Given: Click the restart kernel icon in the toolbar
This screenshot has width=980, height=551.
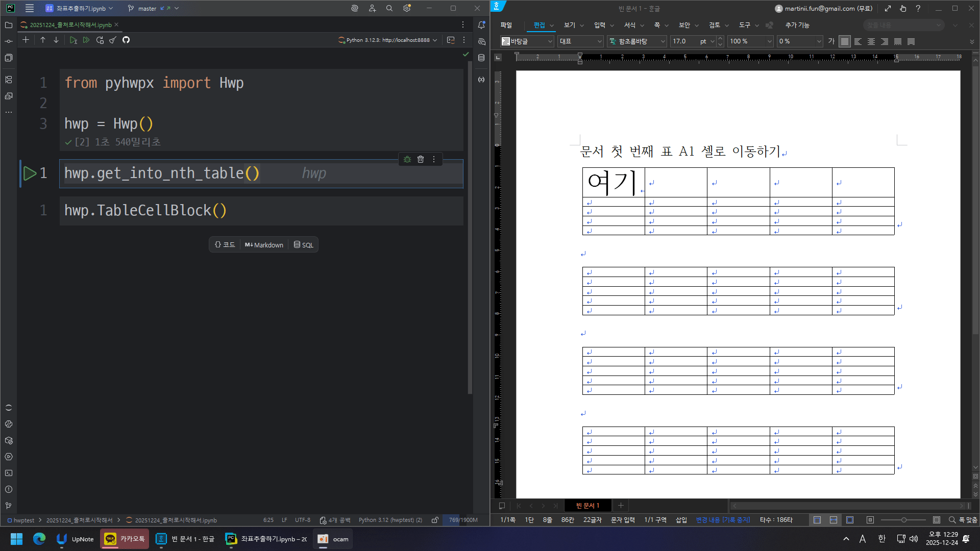Looking at the screenshot, I should [100, 40].
